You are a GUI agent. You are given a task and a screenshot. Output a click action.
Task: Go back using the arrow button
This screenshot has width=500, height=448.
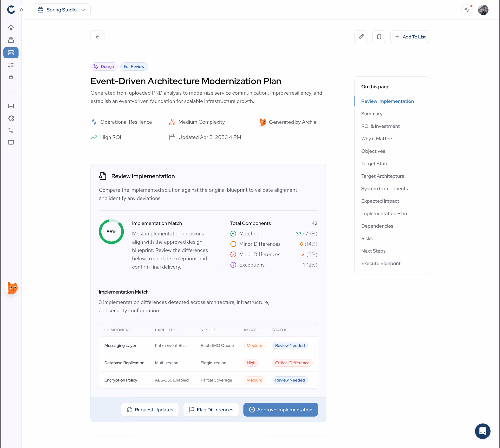click(x=97, y=37)
